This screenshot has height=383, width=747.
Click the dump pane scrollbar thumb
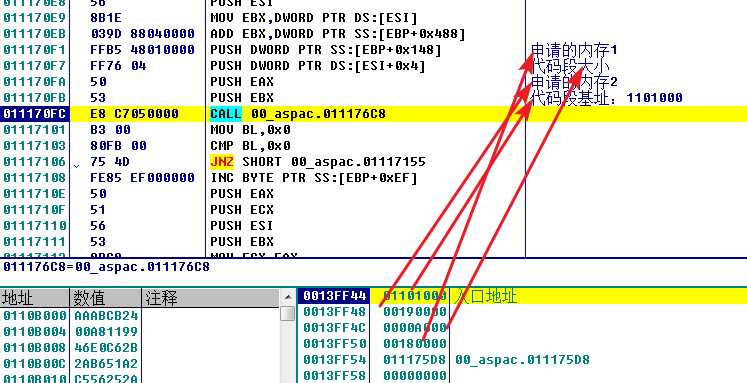click(x=287, y=314)
